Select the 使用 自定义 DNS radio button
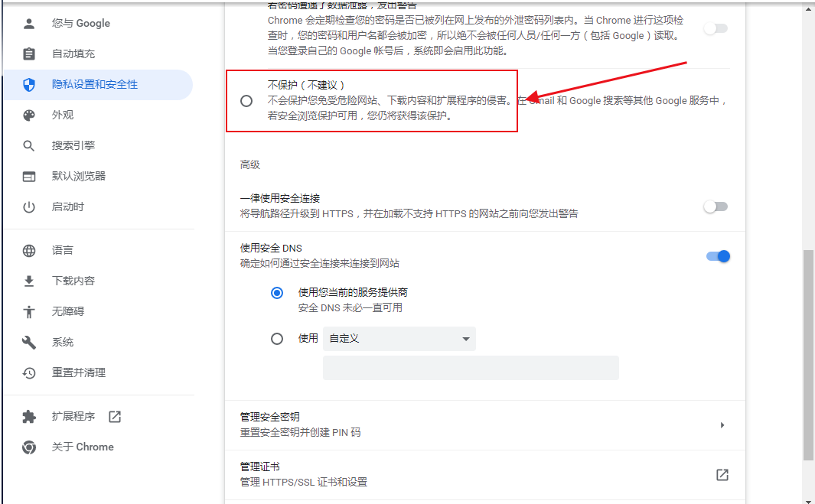Screen dimensions: 815x504 pos(277,339)
